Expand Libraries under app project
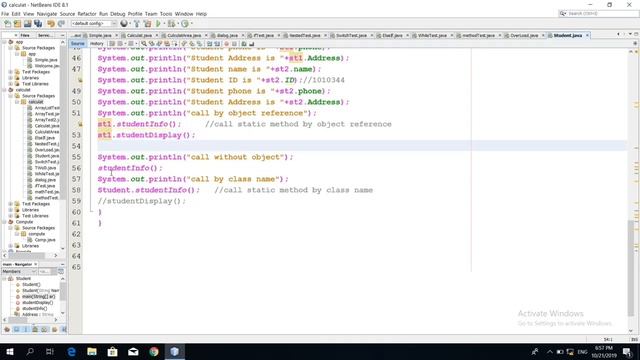 click(11, 78)
